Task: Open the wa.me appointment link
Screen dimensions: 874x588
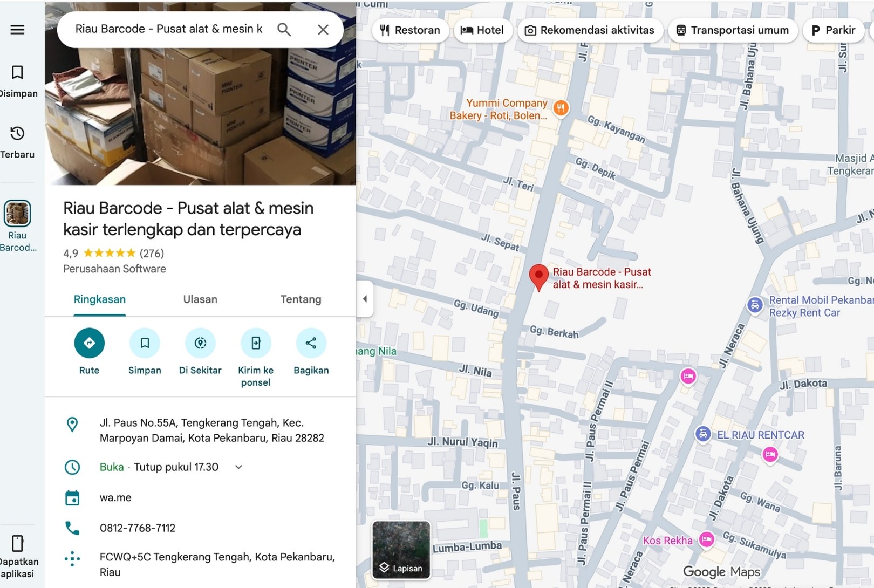Action: click(x=115, y=497)
